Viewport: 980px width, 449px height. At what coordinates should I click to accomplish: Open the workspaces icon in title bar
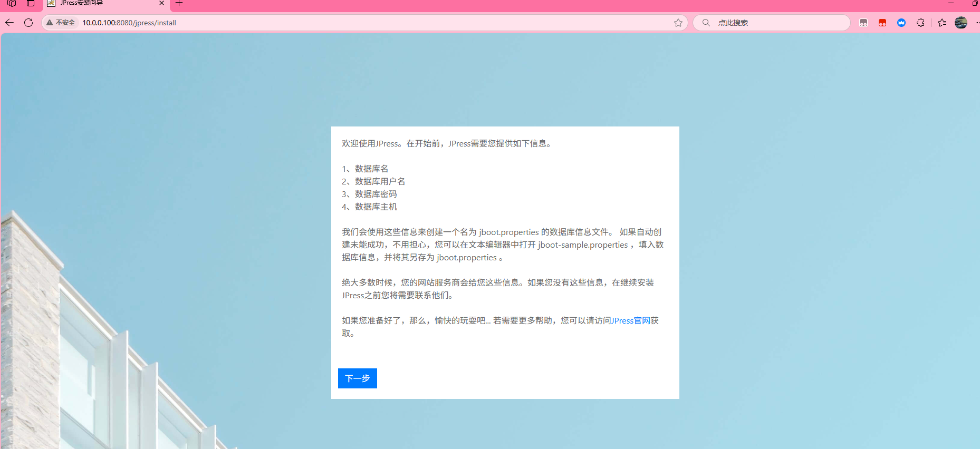click(x=12, y=3)
